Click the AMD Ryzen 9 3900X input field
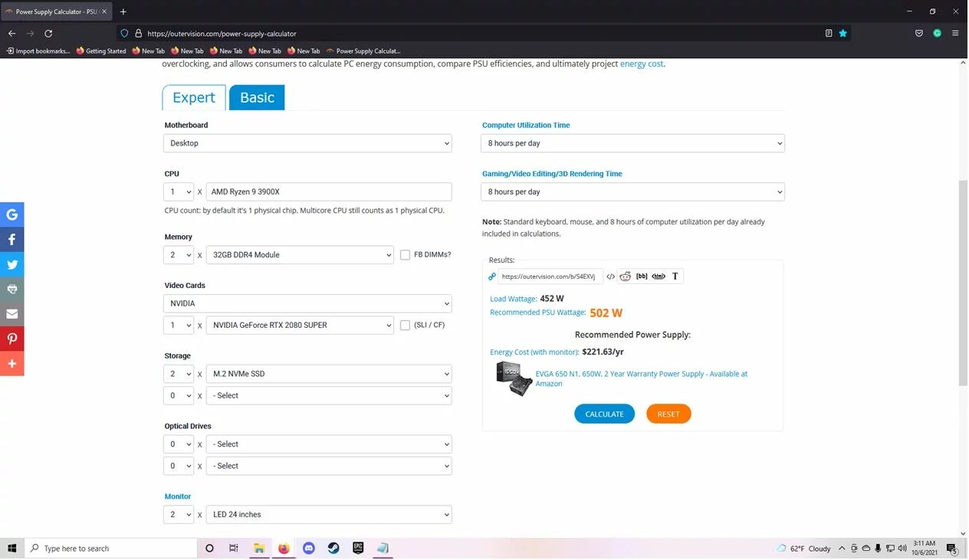The width and height of the screenshot is (969, 560). coord(329,192)
